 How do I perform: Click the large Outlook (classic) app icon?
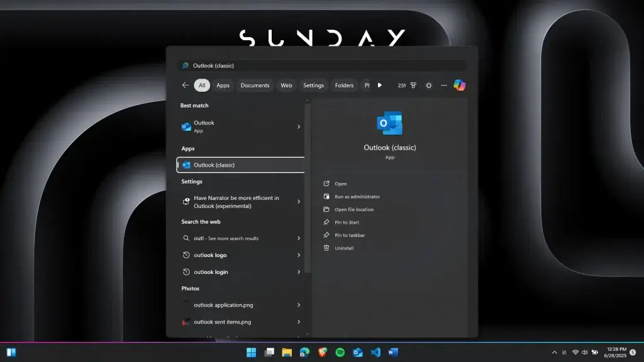point(389,123)
